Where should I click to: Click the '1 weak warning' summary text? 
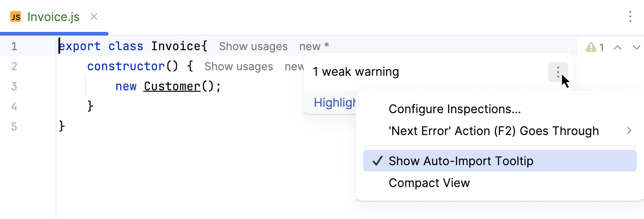tap(356, 72)
